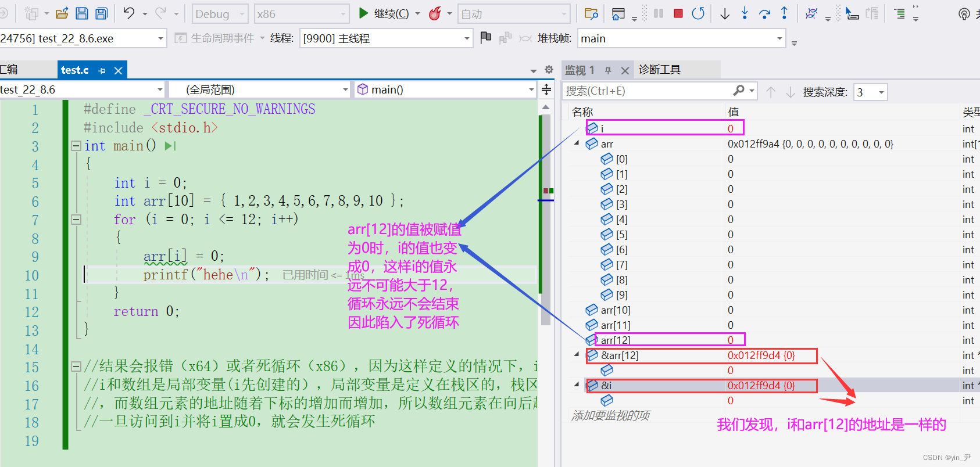The width and height of the screenshot is (980, 467).
Task: Collapse the arr node in the watch list
Action: tap(577, 143)
